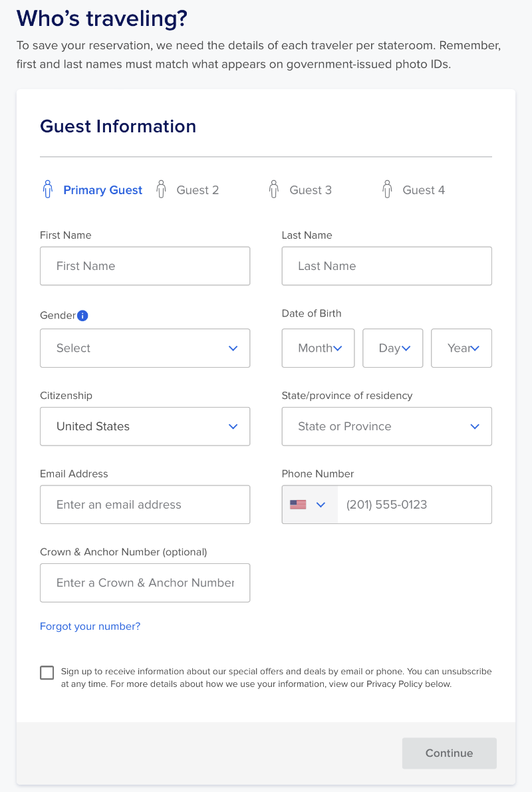Click the Guest 4 person icon
Screen dimensions: 532x792
click(x=387, y=190)
